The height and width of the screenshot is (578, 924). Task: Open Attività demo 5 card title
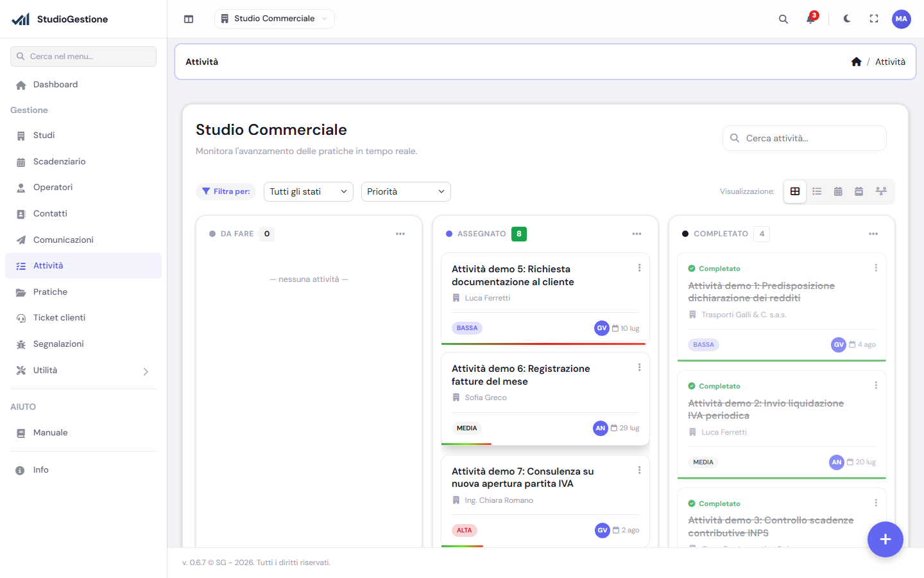click(513, 276)
